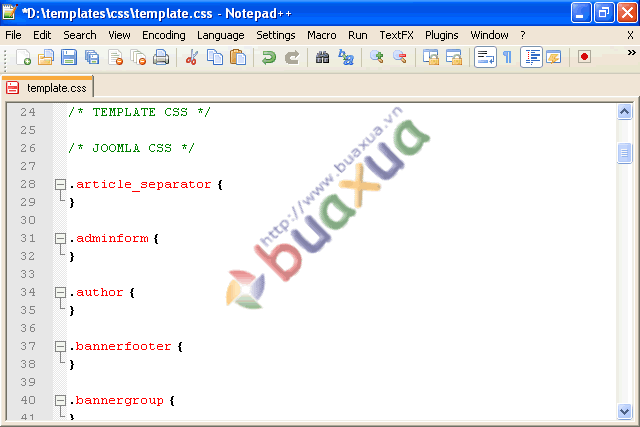
Task: Click the Close All documents icon
Action: [x=138, y=57]
